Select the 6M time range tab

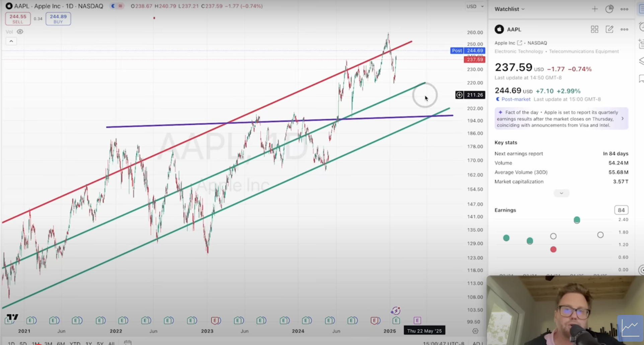[x=61, y=343]
